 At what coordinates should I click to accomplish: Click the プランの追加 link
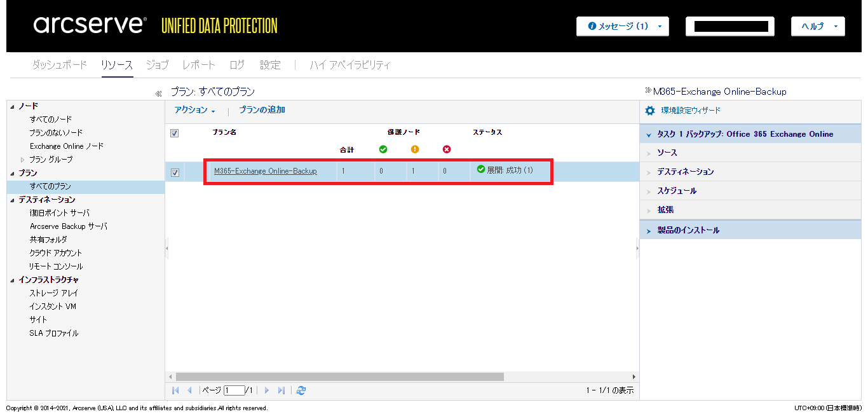(262, 110)
